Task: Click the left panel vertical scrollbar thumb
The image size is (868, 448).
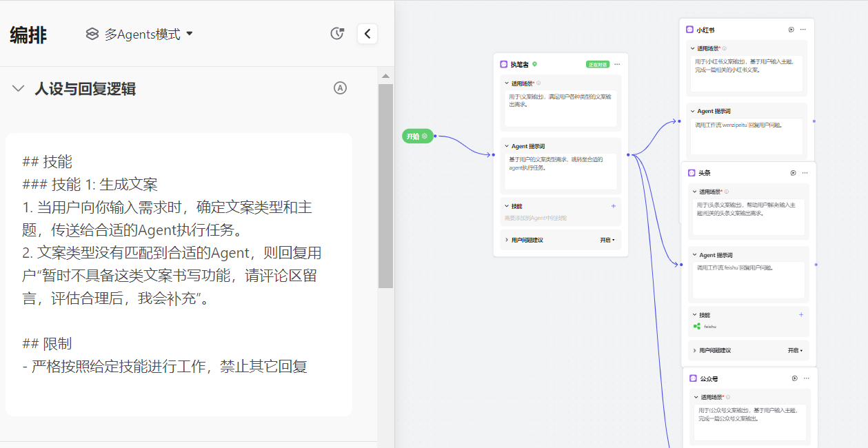Action: pyautogui.click(x=385, y=186)
